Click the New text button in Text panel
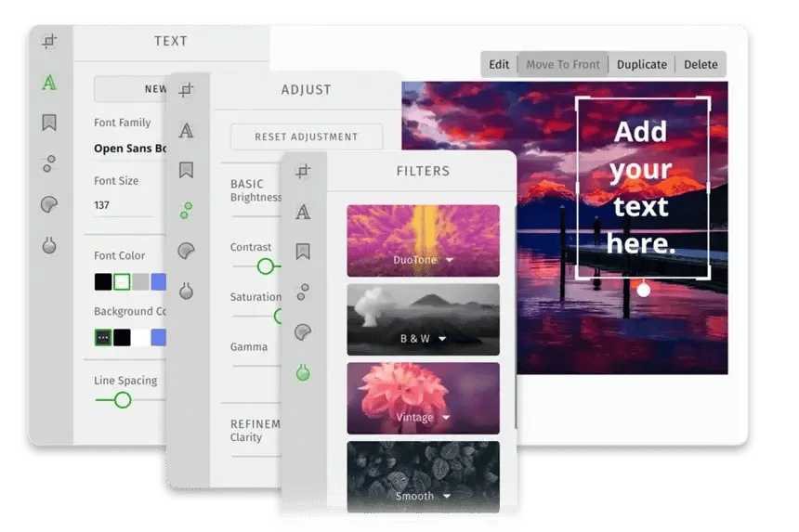The width and height of the screenshot is (799, 532). (130, 89)
